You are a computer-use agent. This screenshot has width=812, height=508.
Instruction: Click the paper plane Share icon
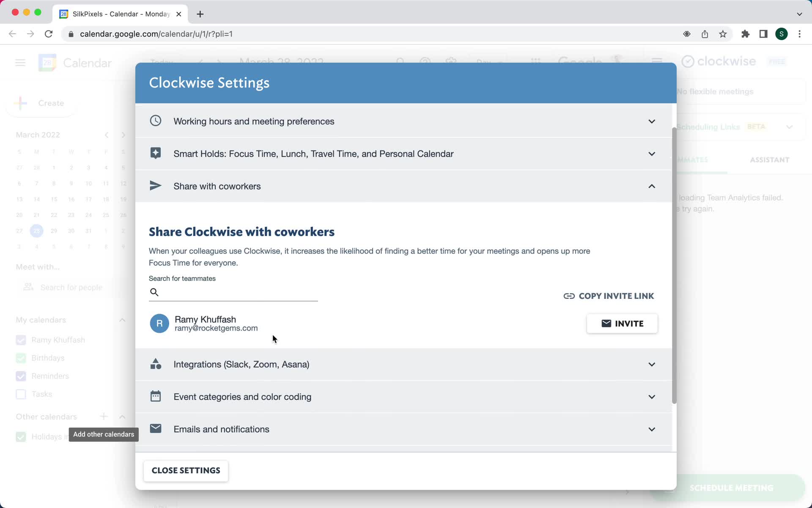[156, 186]
